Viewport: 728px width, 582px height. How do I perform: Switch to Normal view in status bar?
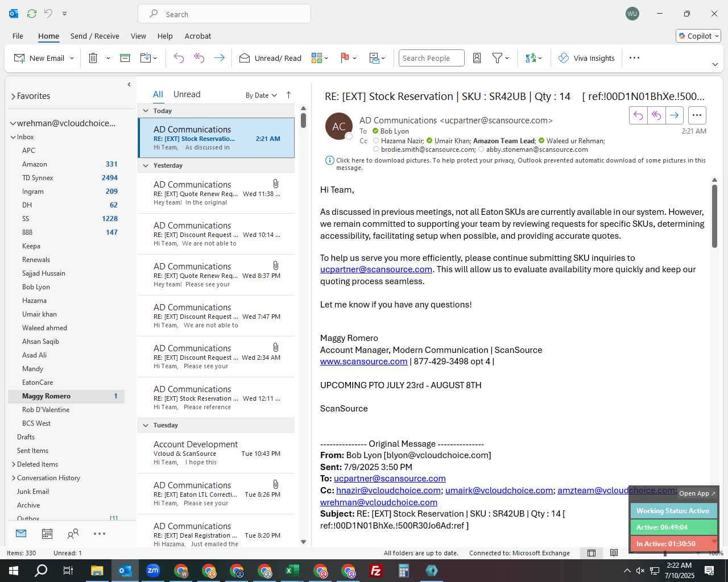591,552
